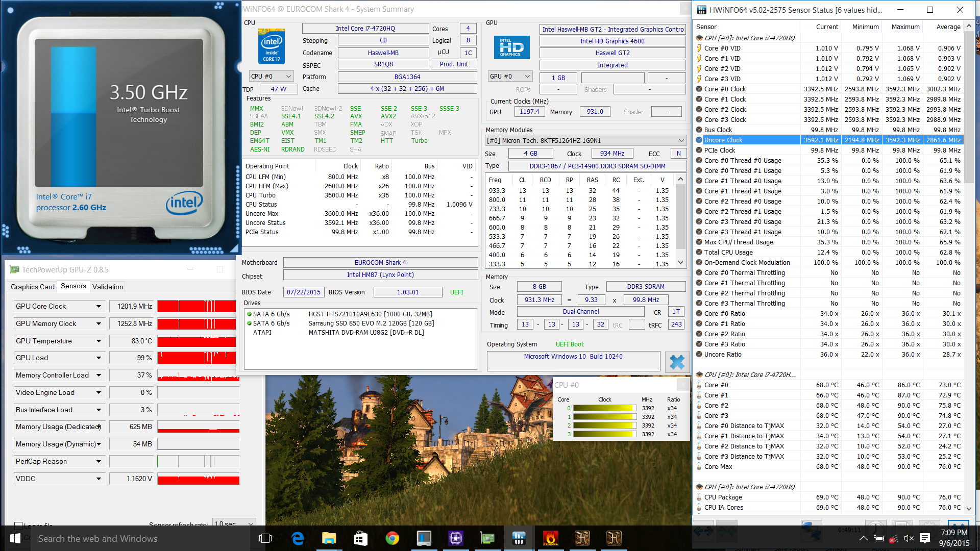The image size is (980, 551).
Task: Switch to the purple CPU chip taskbar app
Action: click(x=455, y=538)
